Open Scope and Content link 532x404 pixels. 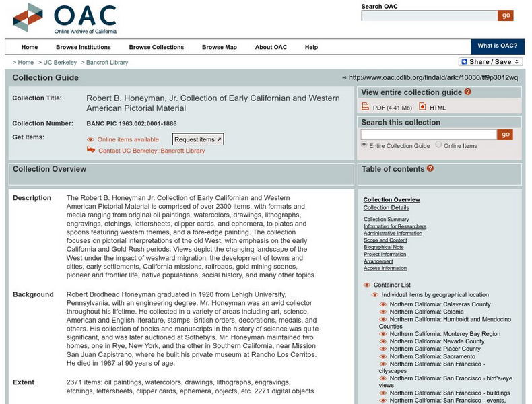tap(385, 240)
